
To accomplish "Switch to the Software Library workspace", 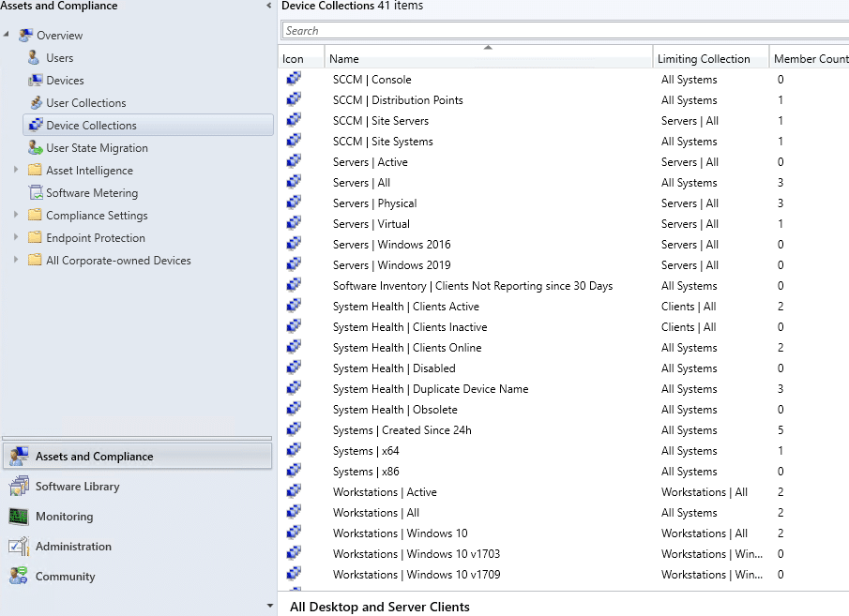I will pyautogui.click(x=21, y=486).
